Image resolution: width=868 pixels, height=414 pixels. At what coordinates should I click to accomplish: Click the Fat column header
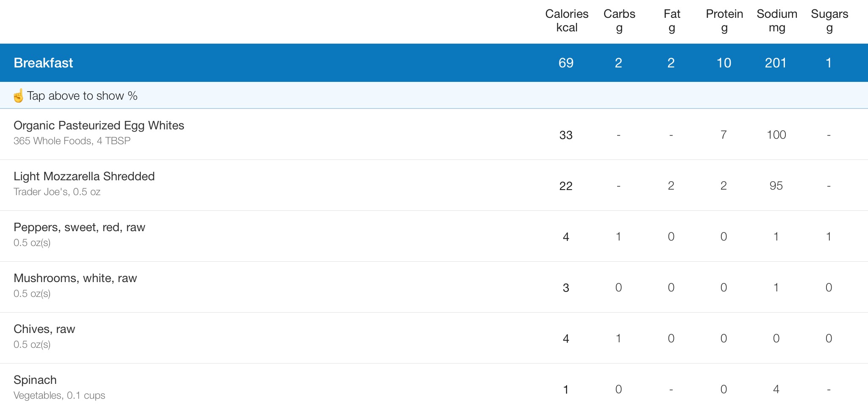(672, 21)
